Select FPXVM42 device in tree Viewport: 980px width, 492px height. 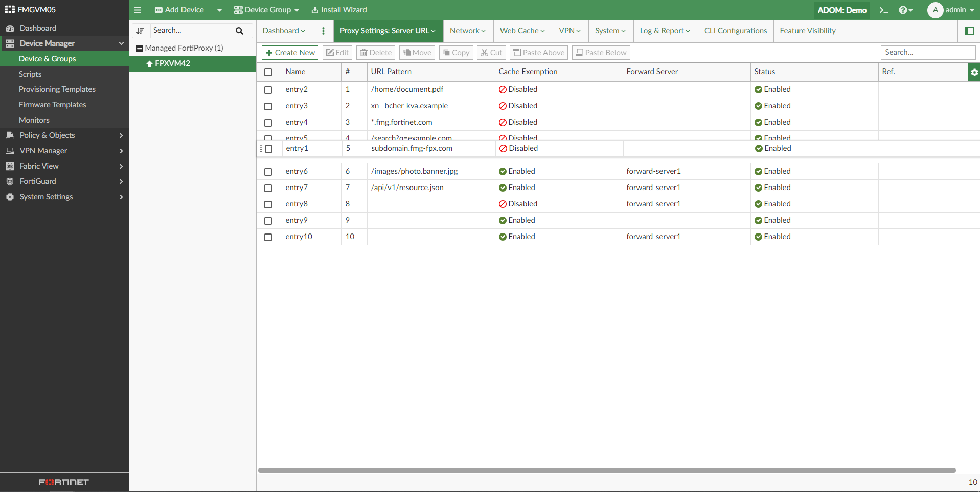click(x=172, y=63)
